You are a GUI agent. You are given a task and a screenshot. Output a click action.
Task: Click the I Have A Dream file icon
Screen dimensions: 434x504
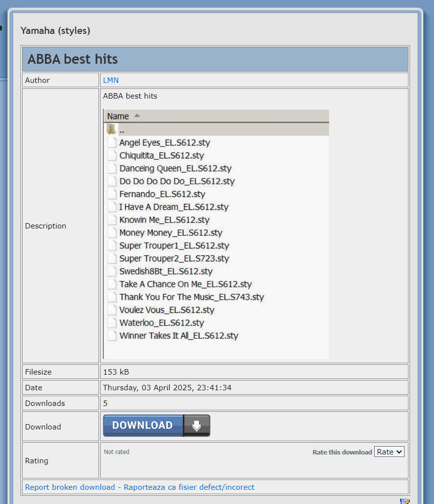click(112, 207)
